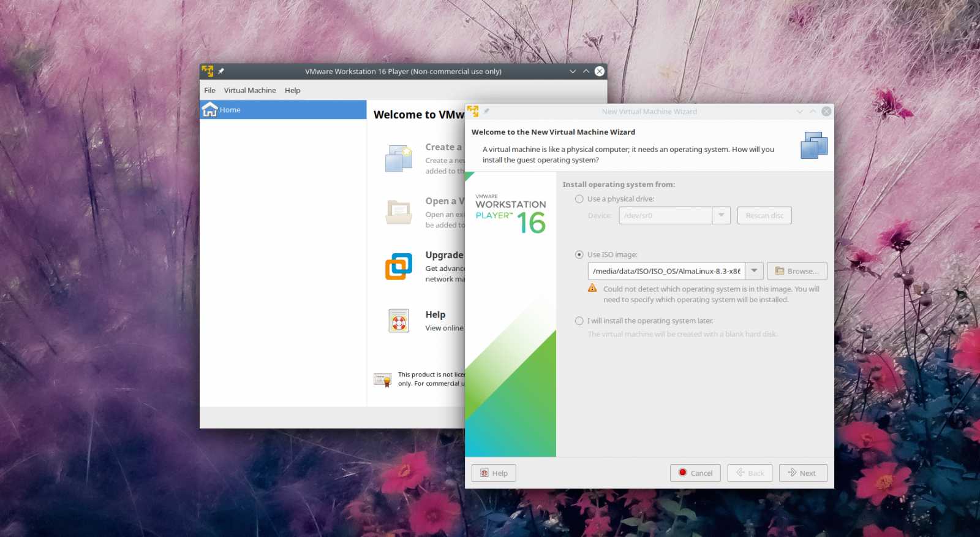Click the pin icon in Player title bar
980x537 pixels.
coord(221,71)
